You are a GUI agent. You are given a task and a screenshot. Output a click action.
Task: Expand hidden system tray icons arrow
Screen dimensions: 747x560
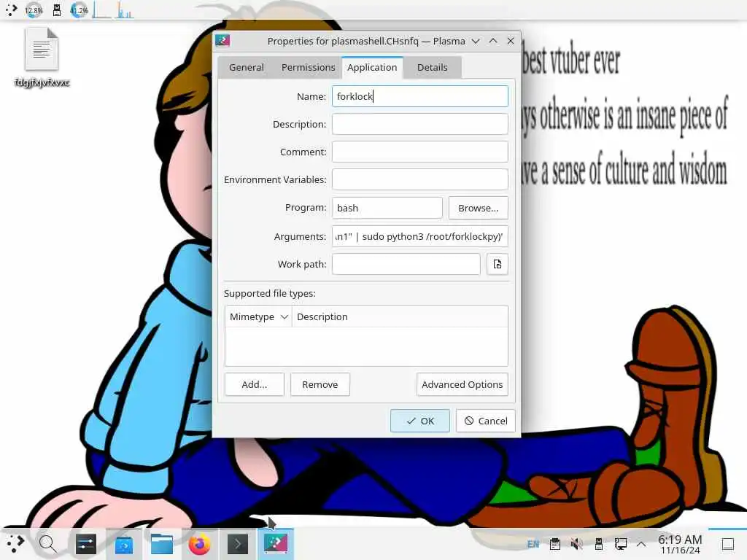(641, 544)
